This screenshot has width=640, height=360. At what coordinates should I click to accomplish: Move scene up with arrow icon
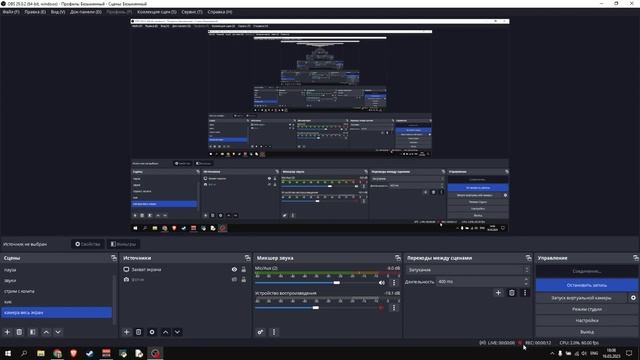(x=46, y=332)
